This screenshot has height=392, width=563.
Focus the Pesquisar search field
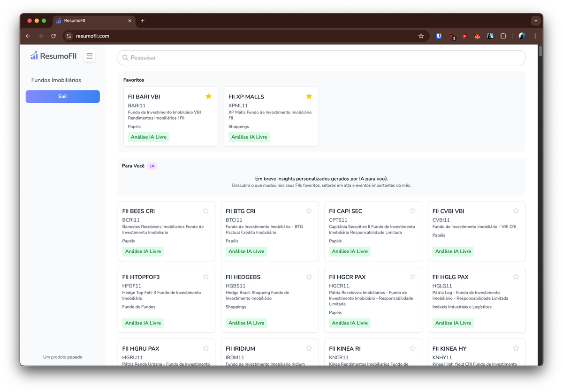coord(321,58)
